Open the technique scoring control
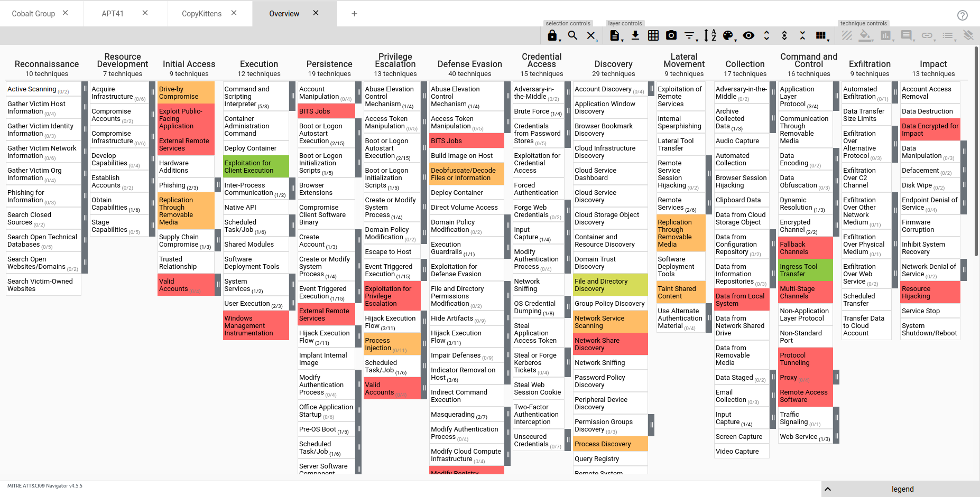Viewport: 980px width, 497px height. (886, 35)
